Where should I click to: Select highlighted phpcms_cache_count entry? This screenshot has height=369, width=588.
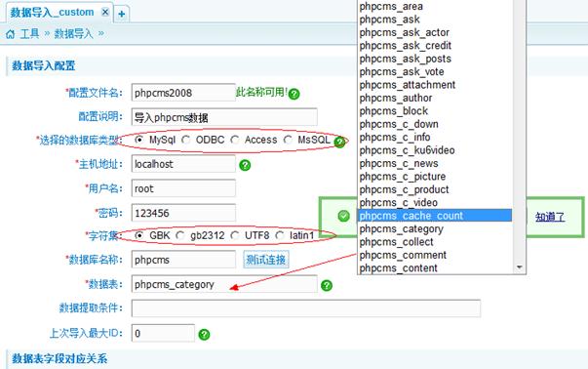click(x=435, y=216)
